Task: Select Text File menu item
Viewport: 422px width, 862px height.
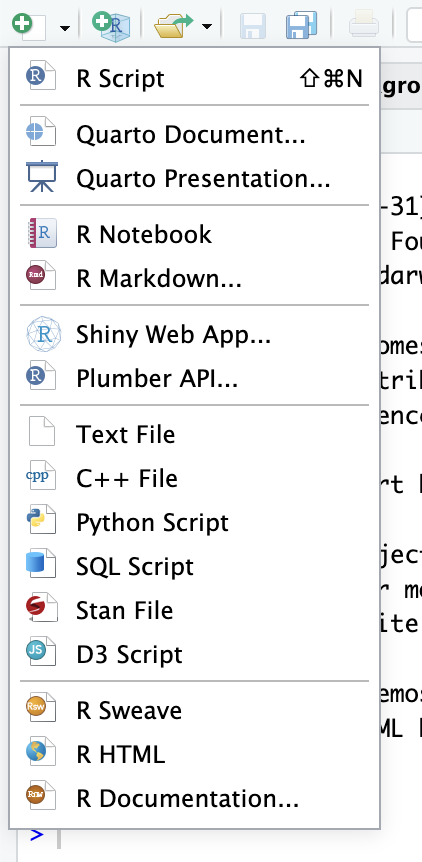Action: [195, 434]
